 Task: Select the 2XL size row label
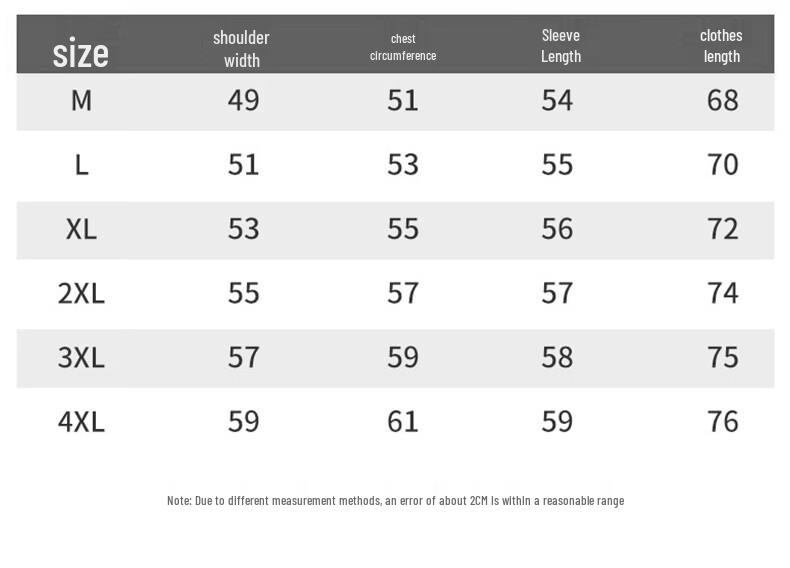pos(81,293)
